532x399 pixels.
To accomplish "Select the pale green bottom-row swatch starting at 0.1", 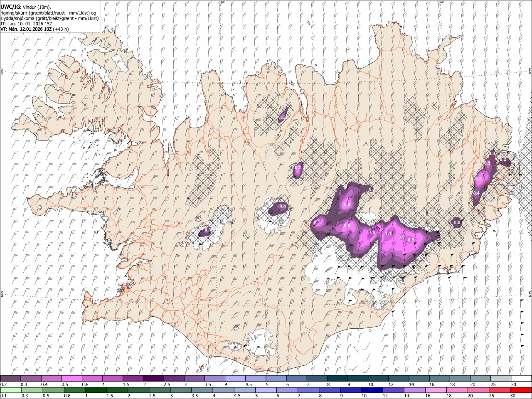I will pos(10,390).
